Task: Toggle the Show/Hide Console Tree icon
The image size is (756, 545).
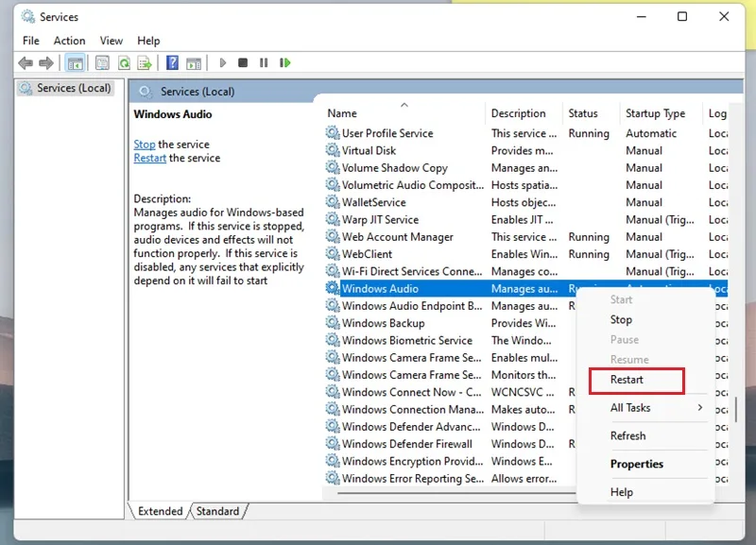Action: click(x=76, y=62)
